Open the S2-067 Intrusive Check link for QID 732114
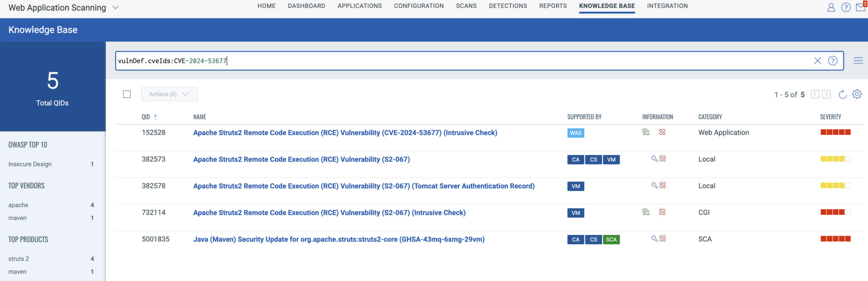The image size is (868, 281). point(329,213)
